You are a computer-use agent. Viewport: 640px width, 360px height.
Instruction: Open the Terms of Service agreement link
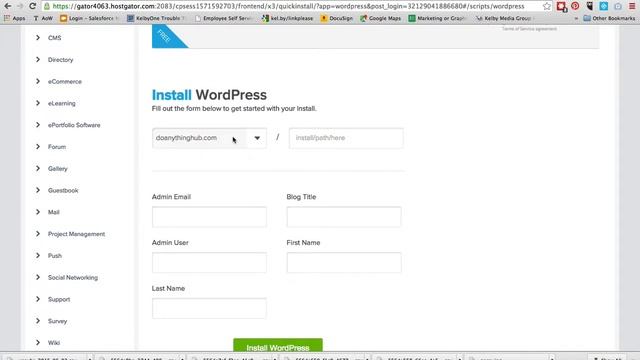pyautogui.click(x=529, y=29)
